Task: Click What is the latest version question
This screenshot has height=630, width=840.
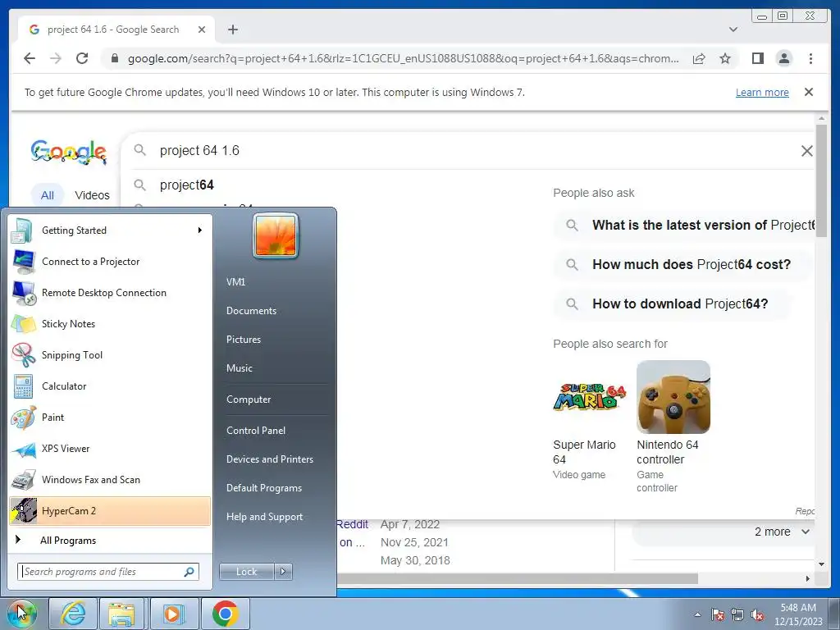Action: pos(686,225)
